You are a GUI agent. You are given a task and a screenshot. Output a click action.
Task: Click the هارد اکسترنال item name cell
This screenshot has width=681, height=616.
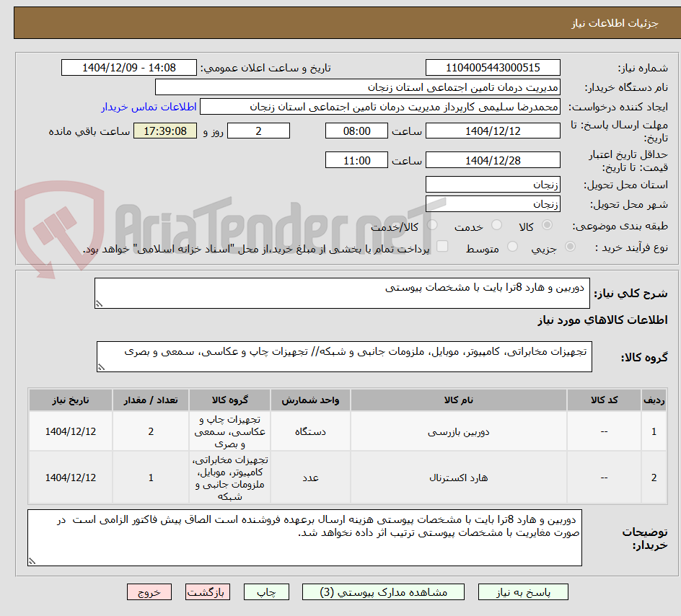(x=459, y=478)
